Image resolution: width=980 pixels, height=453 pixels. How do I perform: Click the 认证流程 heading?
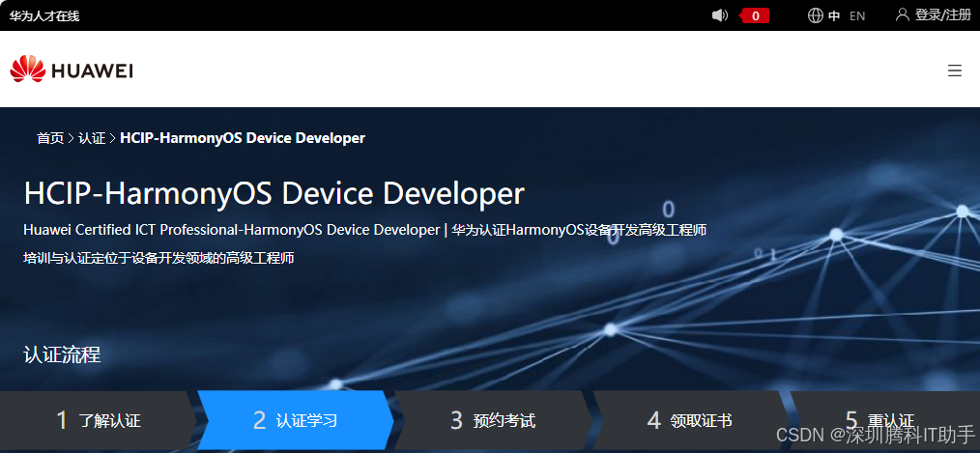point(62,354)
